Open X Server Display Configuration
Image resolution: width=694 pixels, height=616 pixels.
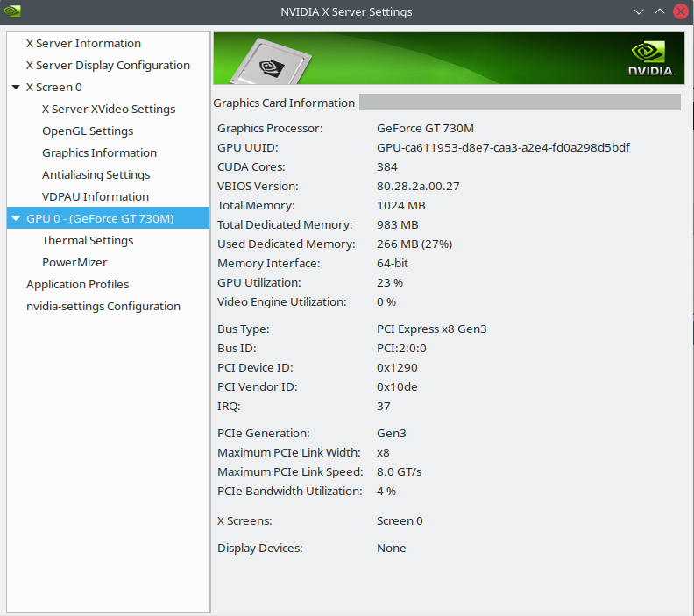point(108,66)
